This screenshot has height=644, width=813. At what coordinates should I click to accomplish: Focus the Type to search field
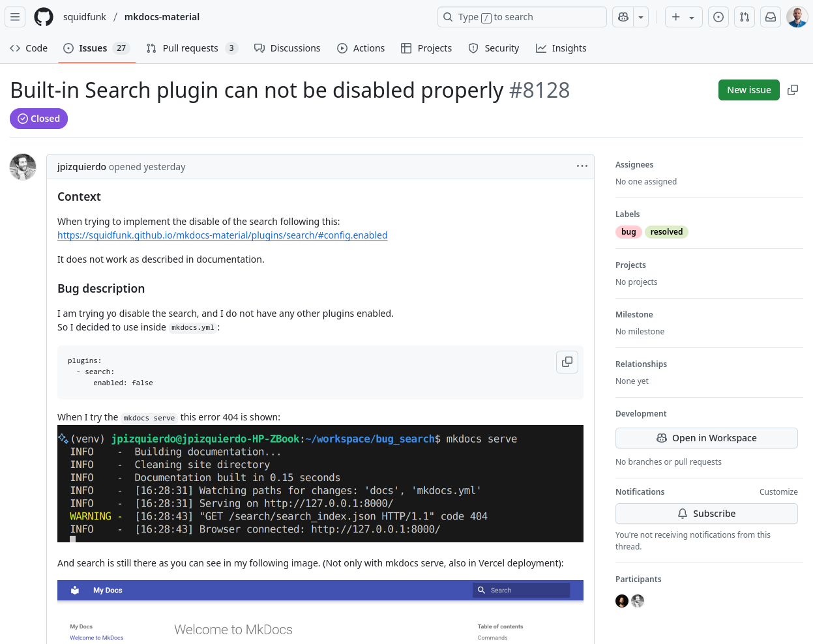pyautogui.click(x=522, y=17)
